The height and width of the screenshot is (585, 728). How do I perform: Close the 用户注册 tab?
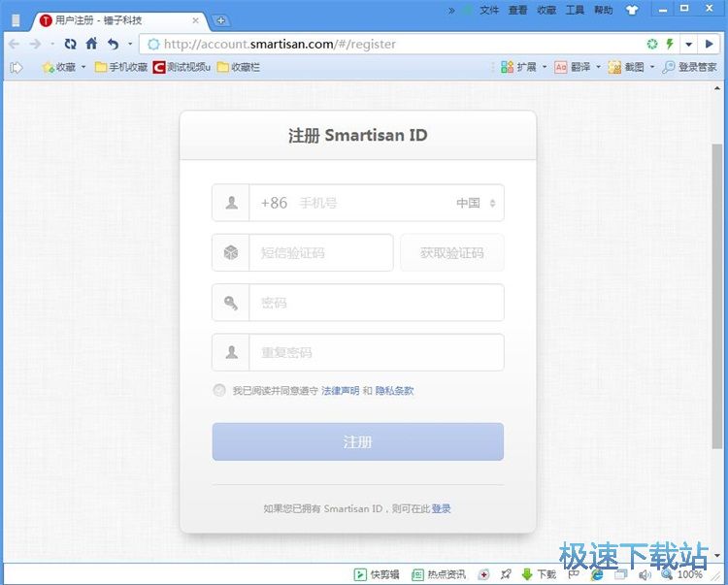click(x=195, y=20)
